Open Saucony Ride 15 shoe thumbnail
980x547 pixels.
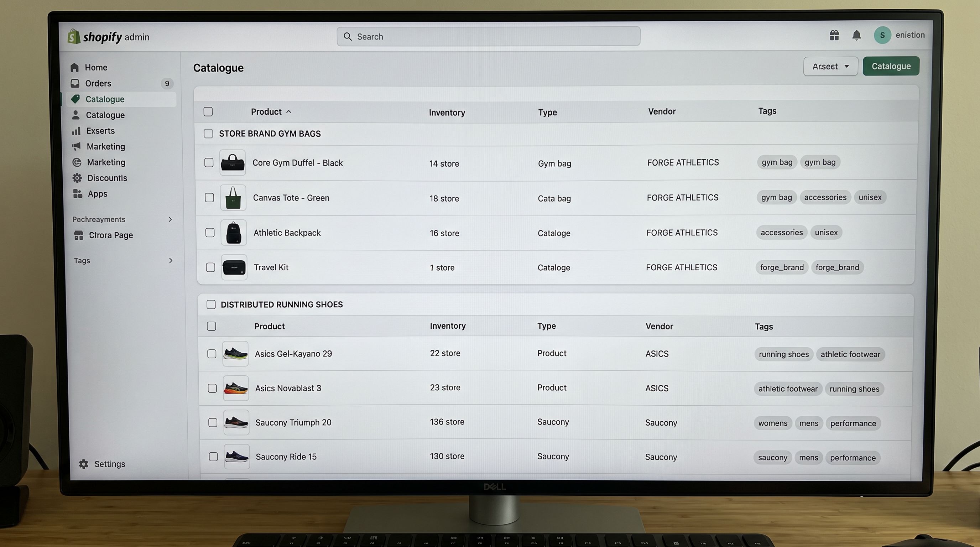click(x=236, y=457)
